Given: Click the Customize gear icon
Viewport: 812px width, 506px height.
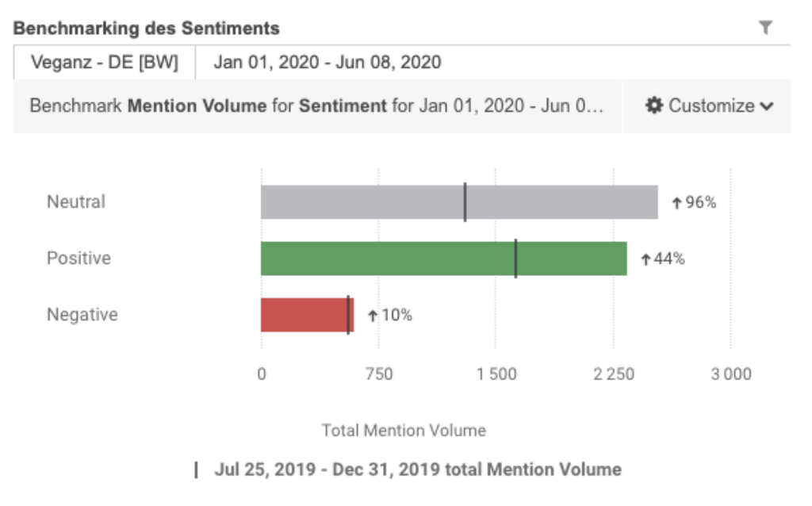Looking at the screenshot, I should tap(654, 105).
